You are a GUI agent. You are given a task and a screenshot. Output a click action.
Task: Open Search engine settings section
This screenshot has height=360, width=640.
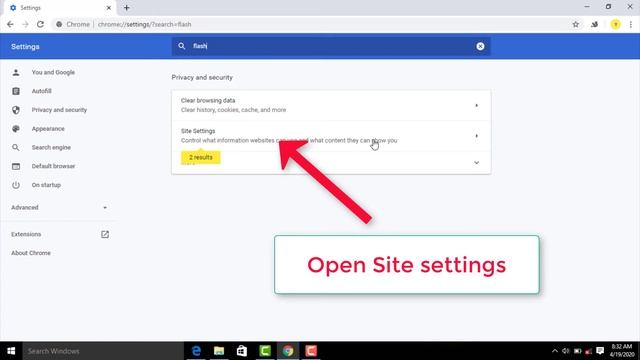pos(51,147)
